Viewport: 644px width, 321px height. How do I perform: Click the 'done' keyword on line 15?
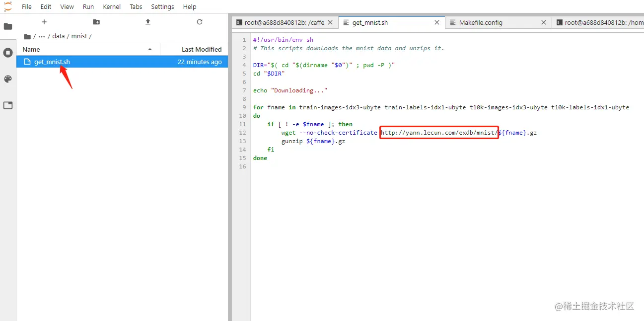pyautogui.click(x=260, y=158)
